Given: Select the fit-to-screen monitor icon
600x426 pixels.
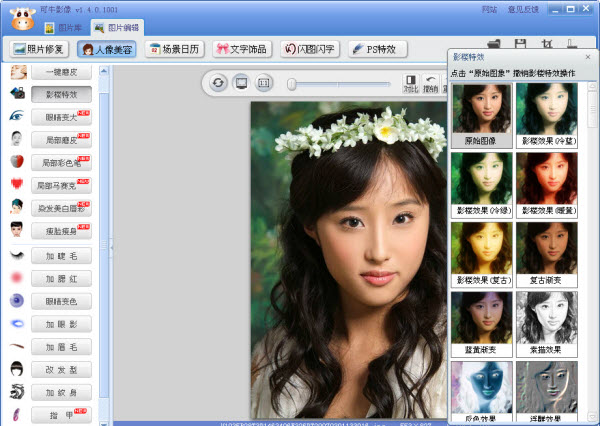Looking at the screenshot, I should [x=241, y=83].
